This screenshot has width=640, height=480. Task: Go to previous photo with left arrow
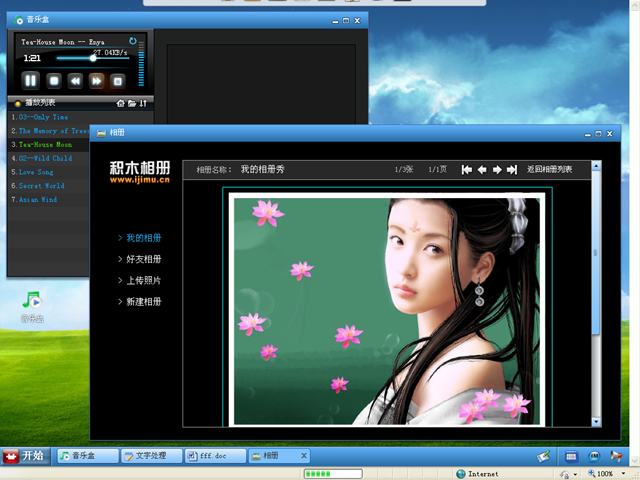[x=482, y=169]
